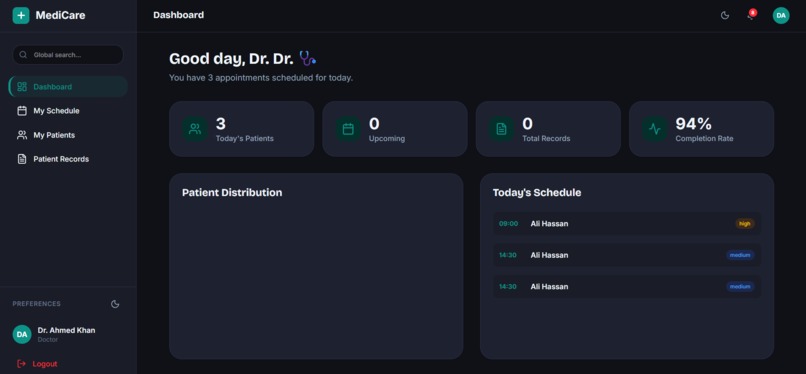Viewport: 806px width, 374px height.
Task: Click the Logout arrow icon
Action: [22, 364]
